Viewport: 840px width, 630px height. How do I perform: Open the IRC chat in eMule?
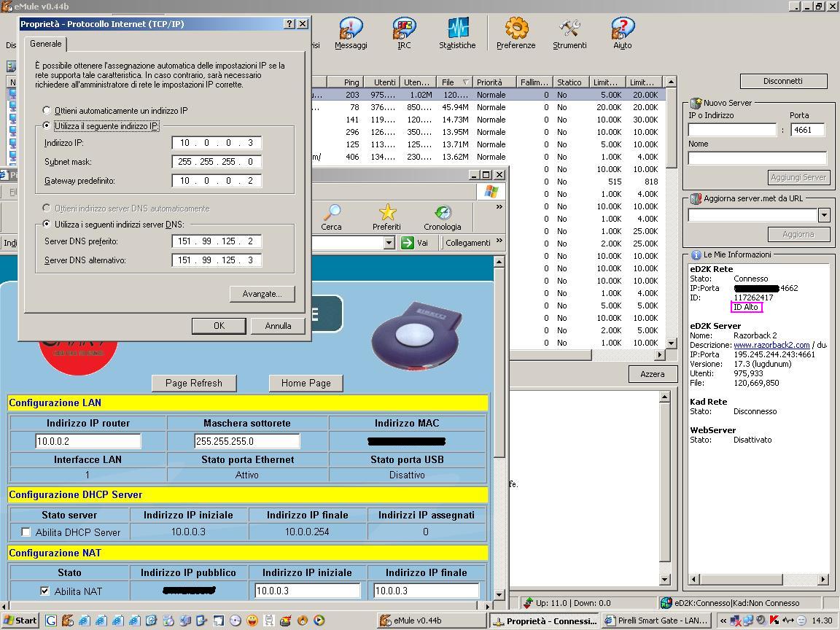coord(404,34)
